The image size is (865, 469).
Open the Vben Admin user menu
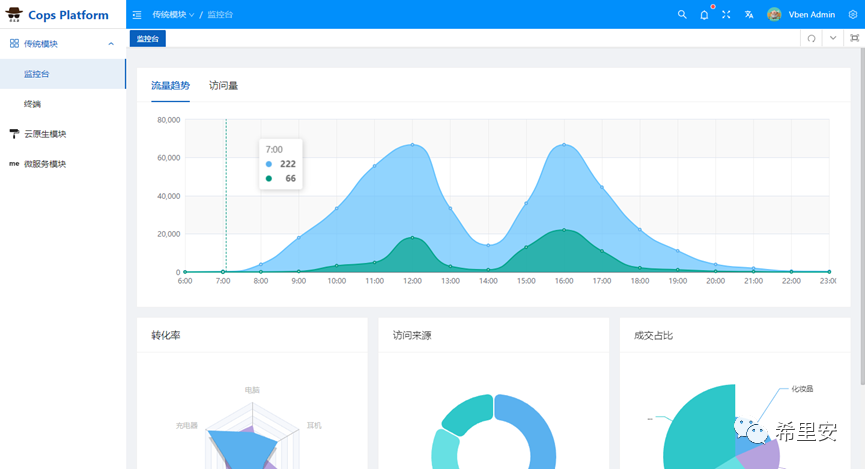tap(801, 15)
